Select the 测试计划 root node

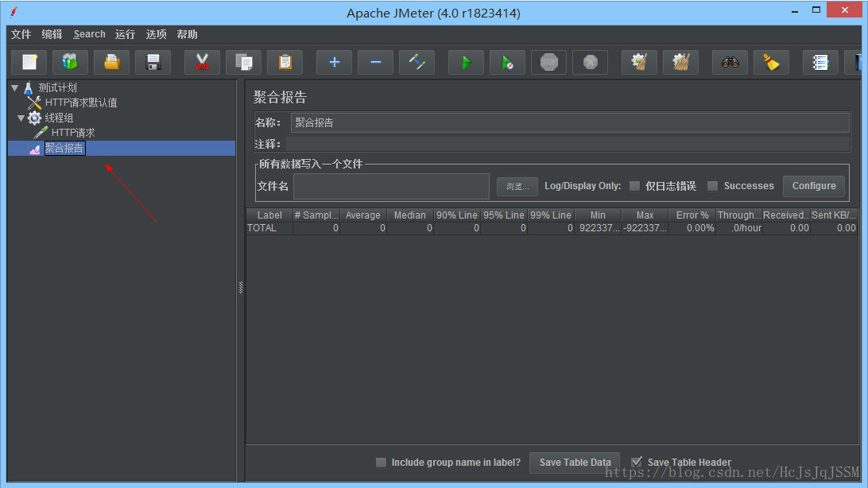pyautogui.click(x=57, y=87)
